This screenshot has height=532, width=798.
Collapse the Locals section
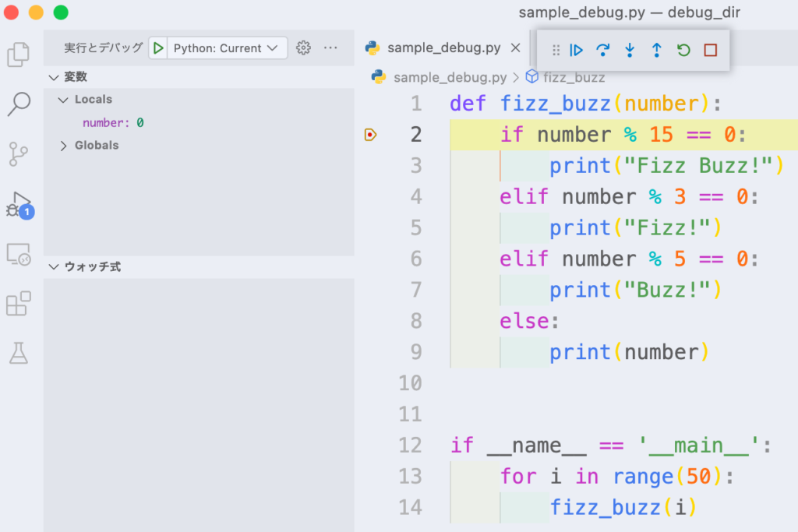click(x=63, y=99)
